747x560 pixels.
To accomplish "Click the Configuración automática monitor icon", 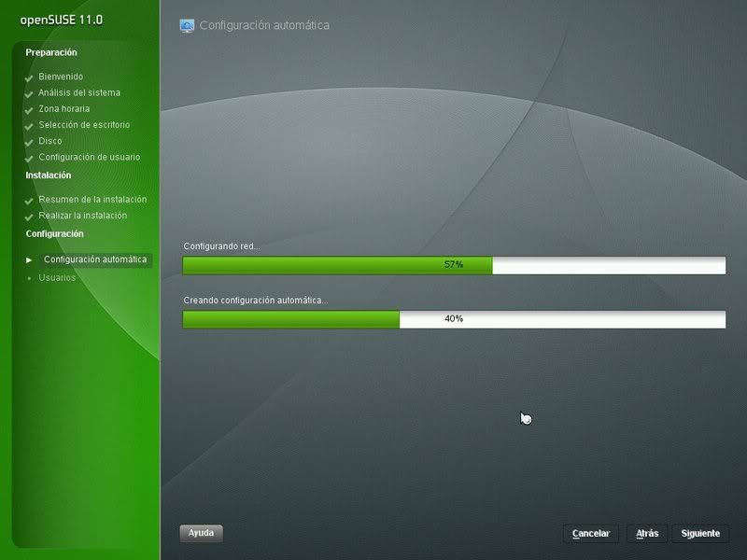I will coord(187,26).
